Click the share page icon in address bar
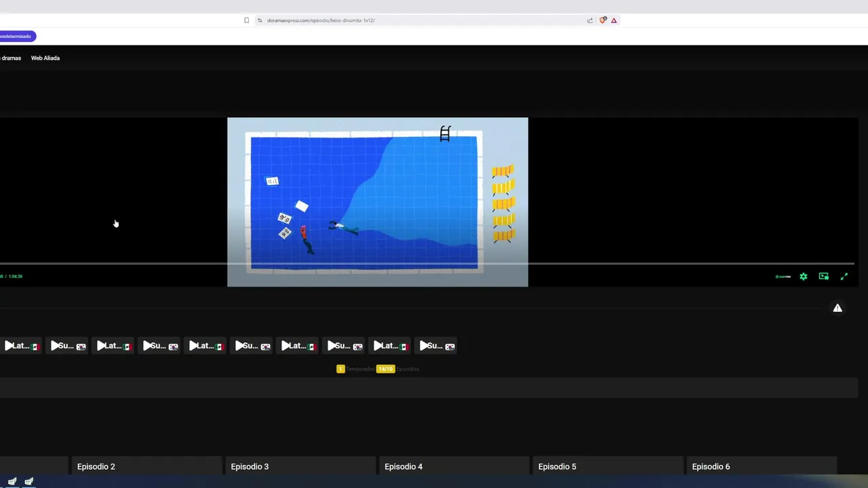The height and width of the screenshot is (488, 868). tap(590, 20)
